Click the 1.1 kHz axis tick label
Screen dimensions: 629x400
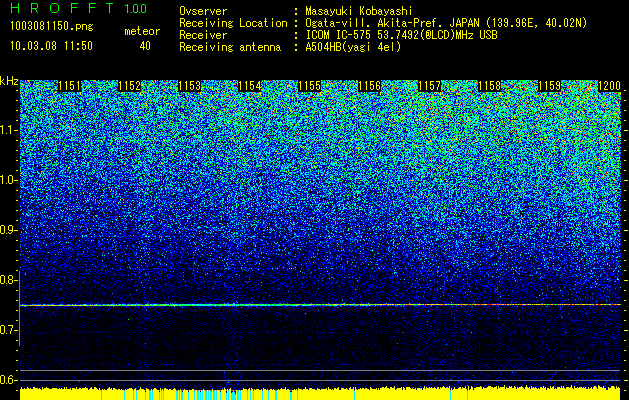[9, 130]
